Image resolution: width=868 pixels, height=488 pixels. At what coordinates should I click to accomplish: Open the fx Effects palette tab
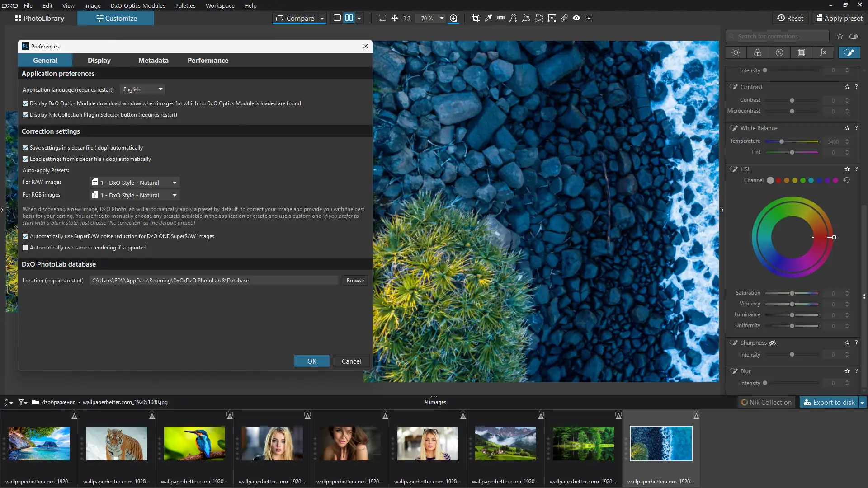pos(823,52)
